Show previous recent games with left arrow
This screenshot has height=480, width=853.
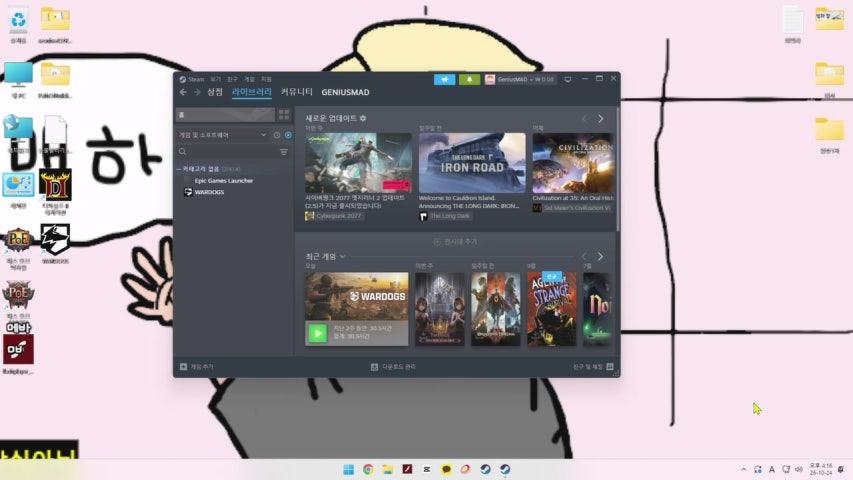pyautogui.click(x=584, y=256)
